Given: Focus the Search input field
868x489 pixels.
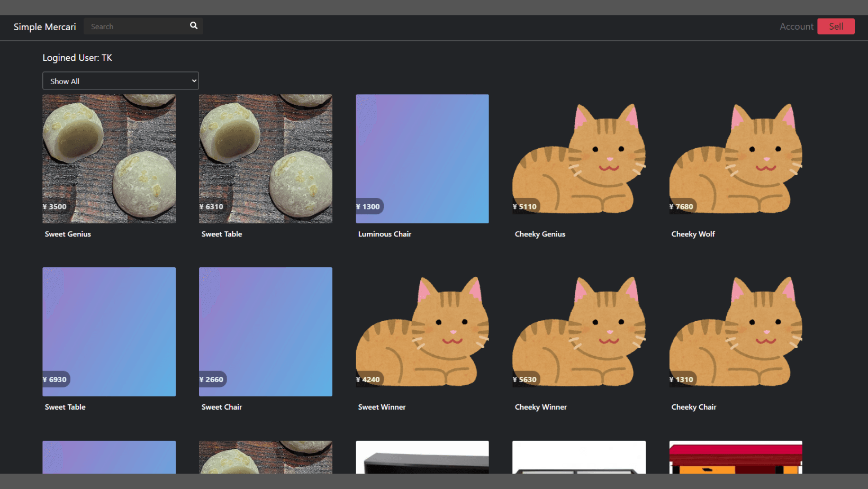Looking at the screenshot, I should coord(137,26).
